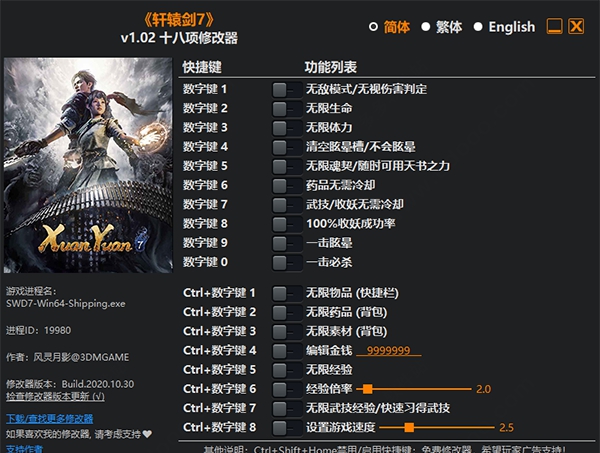Screen dimensions: 600x453
Task: Click the money value field 9999999
Action: click(x=388, y=350)
